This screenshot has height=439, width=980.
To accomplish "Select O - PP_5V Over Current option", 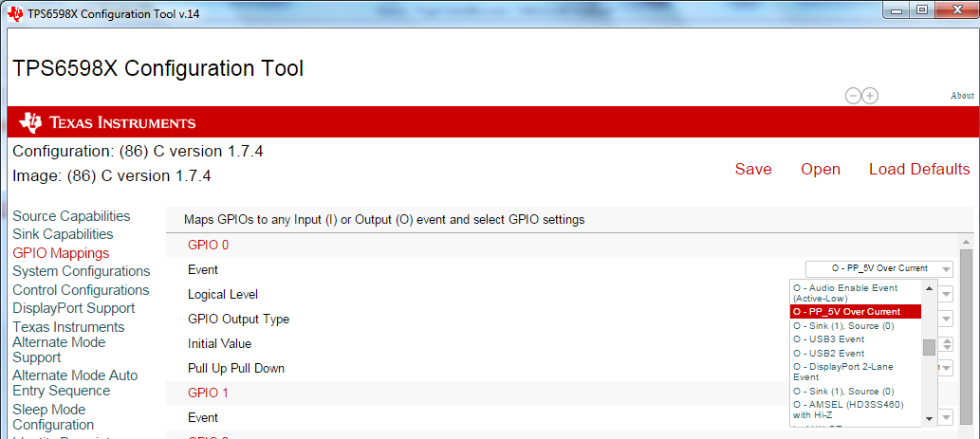I will point(855,312).
